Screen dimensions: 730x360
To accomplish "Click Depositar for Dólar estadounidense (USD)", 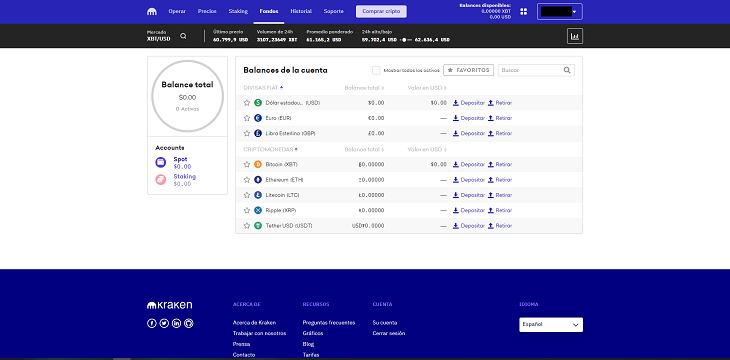I will 469,102.
